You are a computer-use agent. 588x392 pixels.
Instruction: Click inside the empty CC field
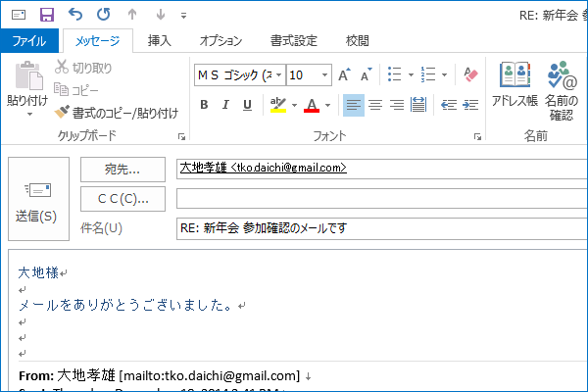click(382, 199)
